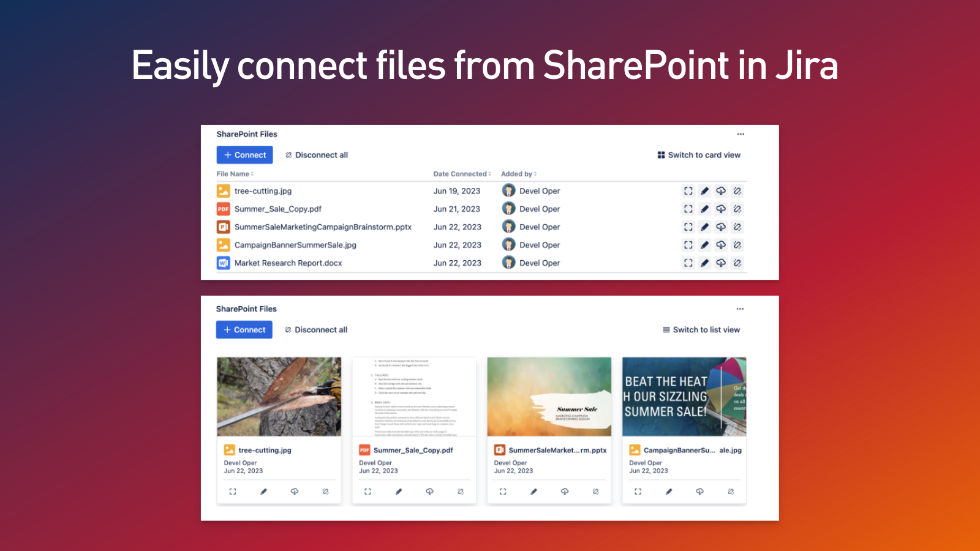Preview Market Research Report.docx with expand icon
The image size is (980, 551).
coord(688,263)
